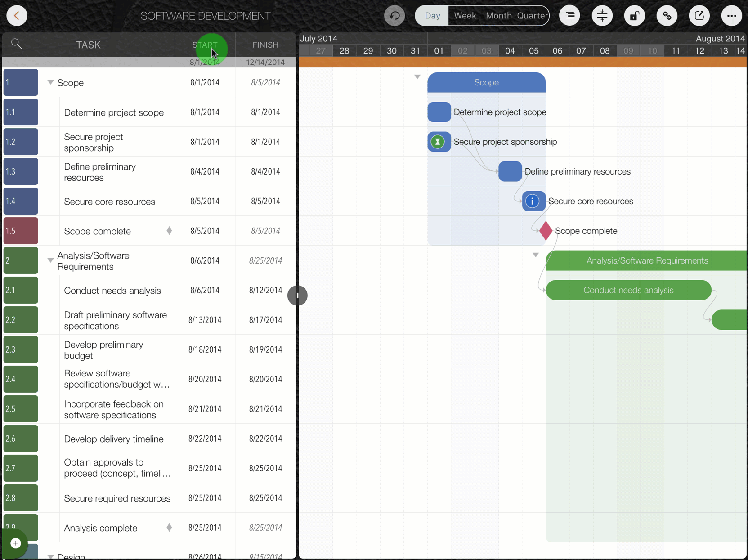Click the FINISH column header
The image size is (748, 560).
coord(265,45)
